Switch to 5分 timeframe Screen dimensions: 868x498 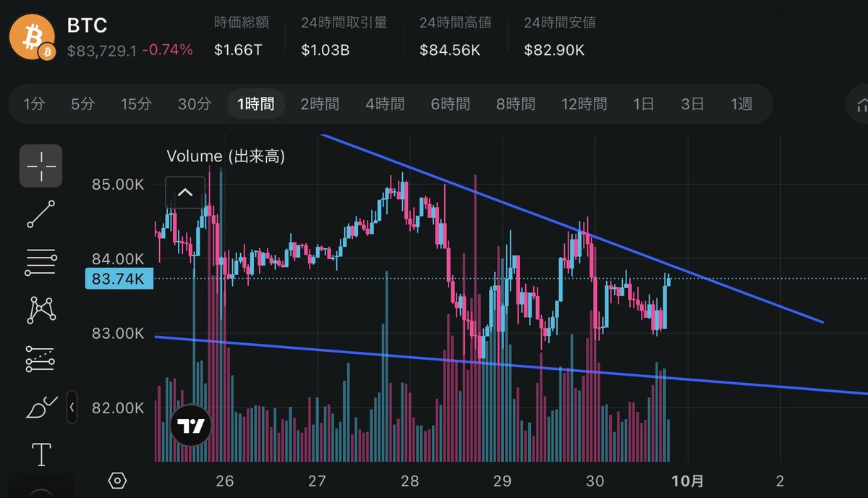tap(82, 104)
